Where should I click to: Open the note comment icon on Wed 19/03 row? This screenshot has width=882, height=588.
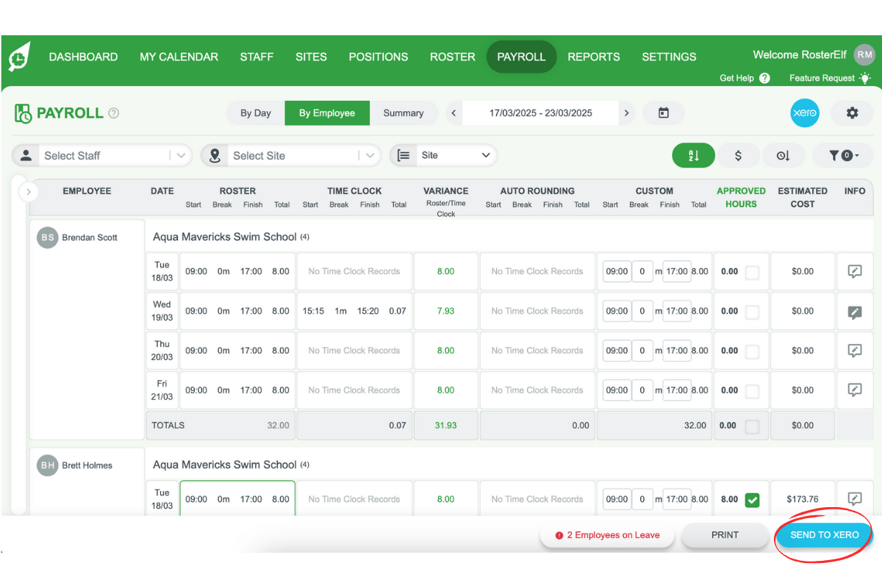click(855, 311)
